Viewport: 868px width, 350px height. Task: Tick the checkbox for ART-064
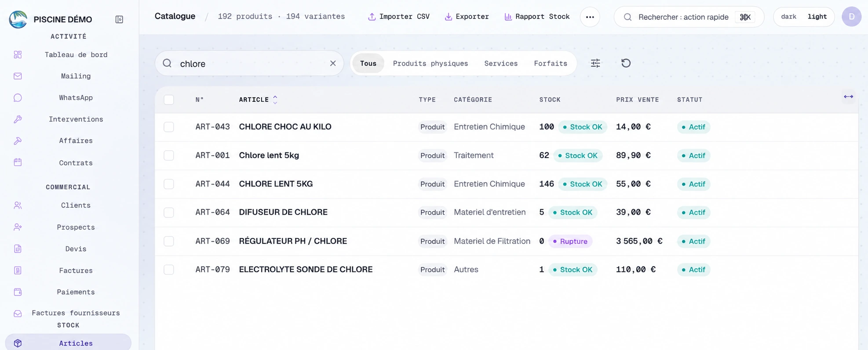coord(169,213)
